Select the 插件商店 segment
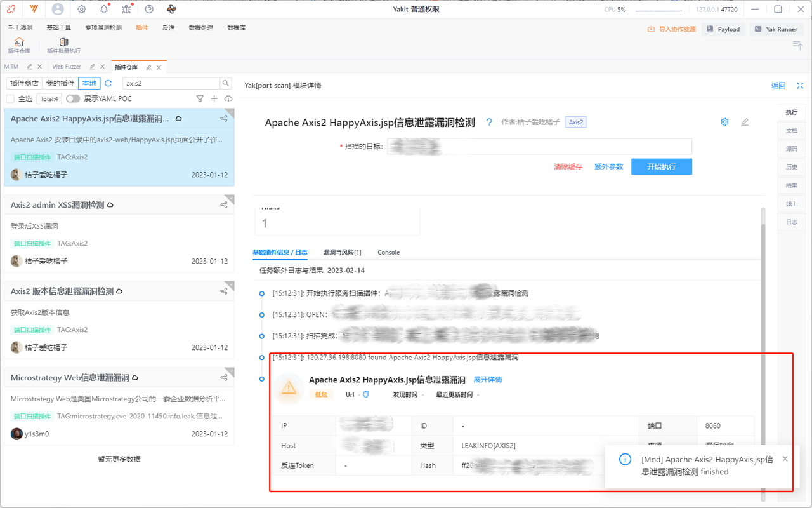The image size is (812, 508). pyautogui.click(x=25, y=83)
